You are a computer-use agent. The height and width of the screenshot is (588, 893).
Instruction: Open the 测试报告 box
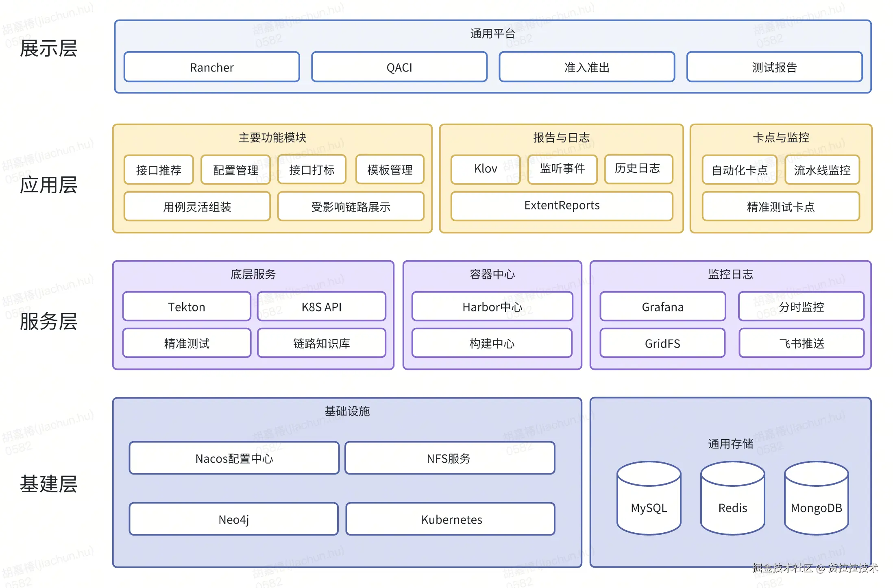coord(774,67)
